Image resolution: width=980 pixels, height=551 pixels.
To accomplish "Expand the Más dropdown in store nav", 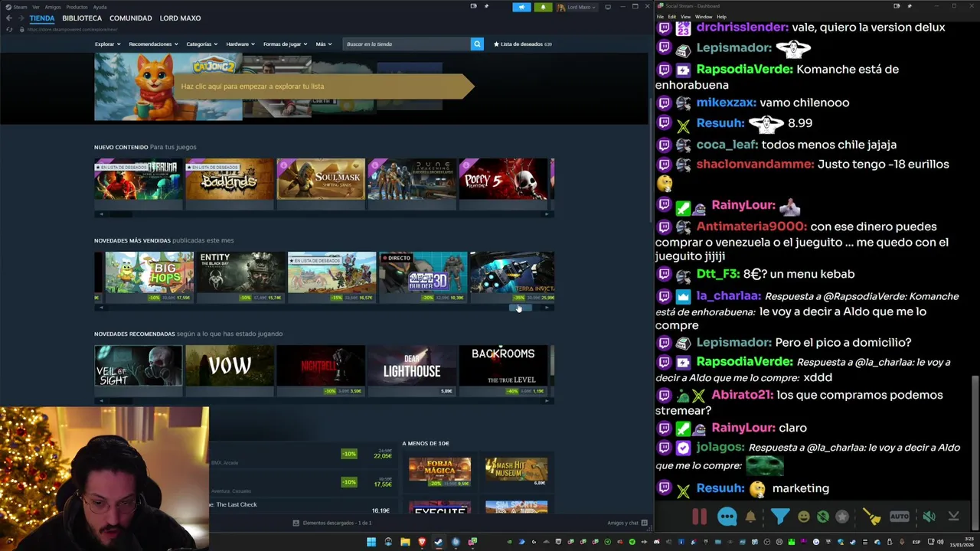I will 323,44.
